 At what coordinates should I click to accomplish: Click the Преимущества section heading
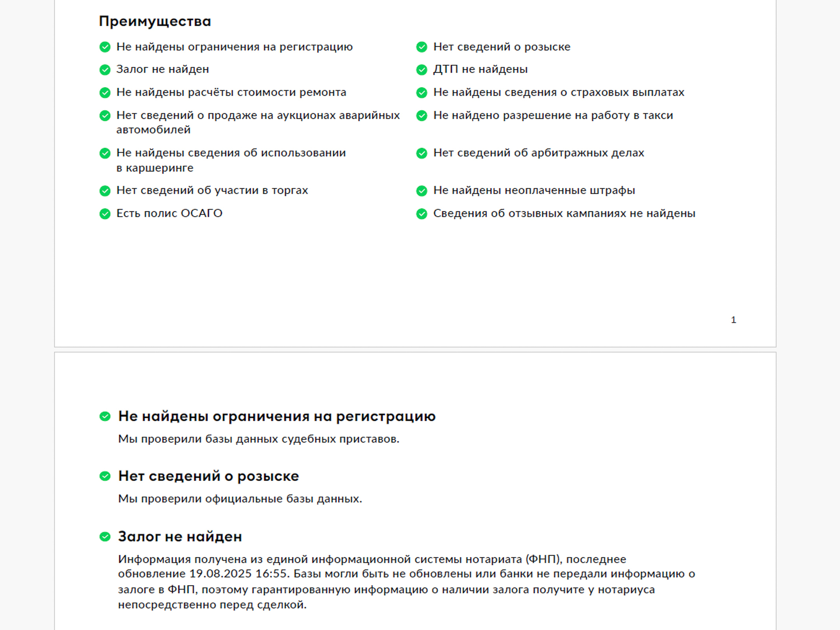click(x=155, y=21)
